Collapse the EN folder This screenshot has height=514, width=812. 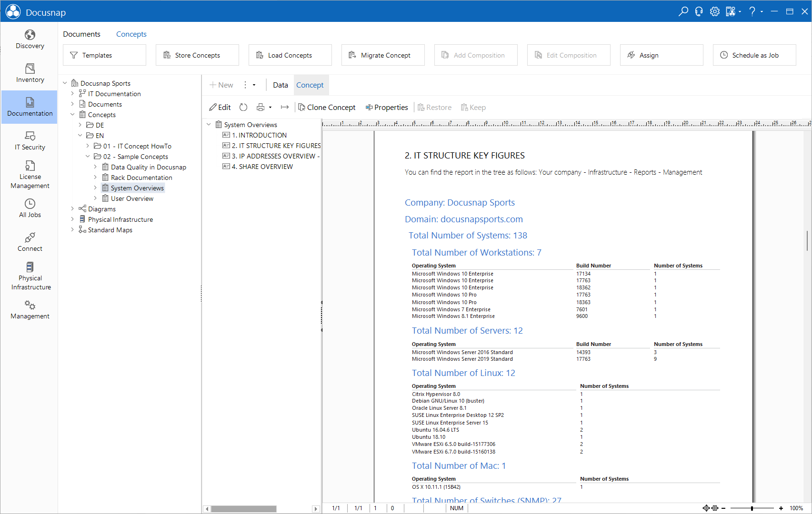click(80, 136)
